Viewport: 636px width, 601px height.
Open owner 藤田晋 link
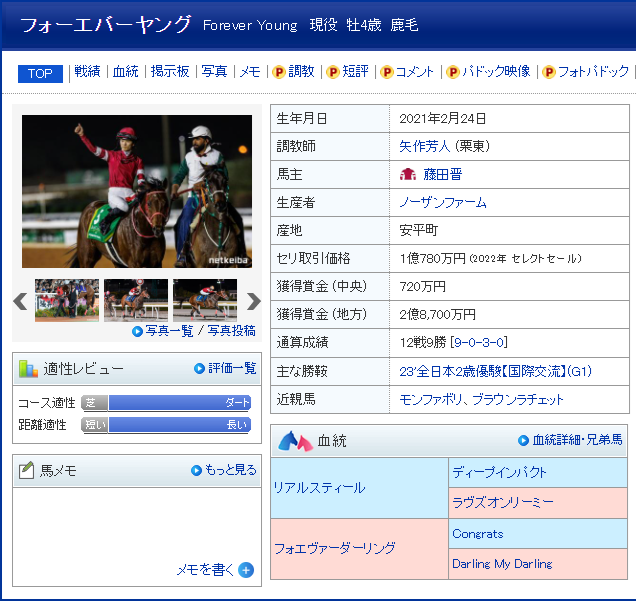click(x=443, y=174)
